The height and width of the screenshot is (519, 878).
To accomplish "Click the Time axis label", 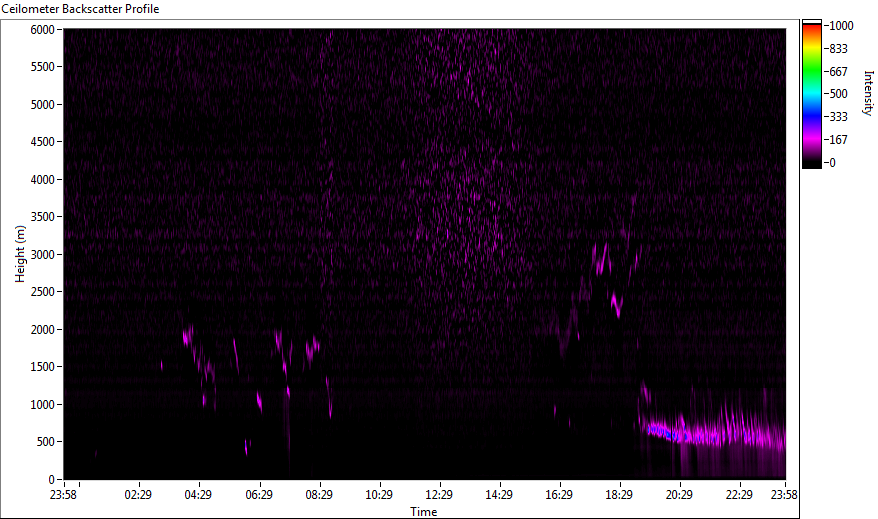I will (x=423, y=512).
